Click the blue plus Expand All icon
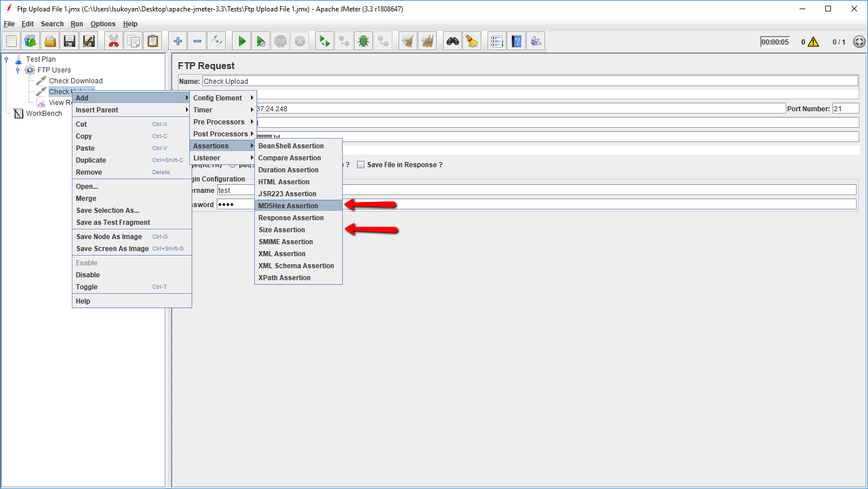This screenshot has height=489, width=868. (178, 41)
